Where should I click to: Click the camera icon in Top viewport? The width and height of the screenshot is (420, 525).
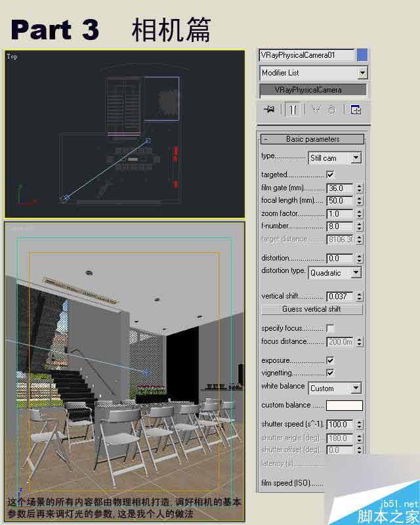(66, 198)
